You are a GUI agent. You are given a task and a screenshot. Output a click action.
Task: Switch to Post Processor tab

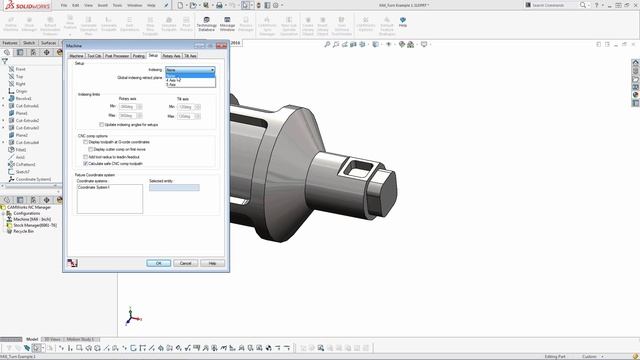117,56
